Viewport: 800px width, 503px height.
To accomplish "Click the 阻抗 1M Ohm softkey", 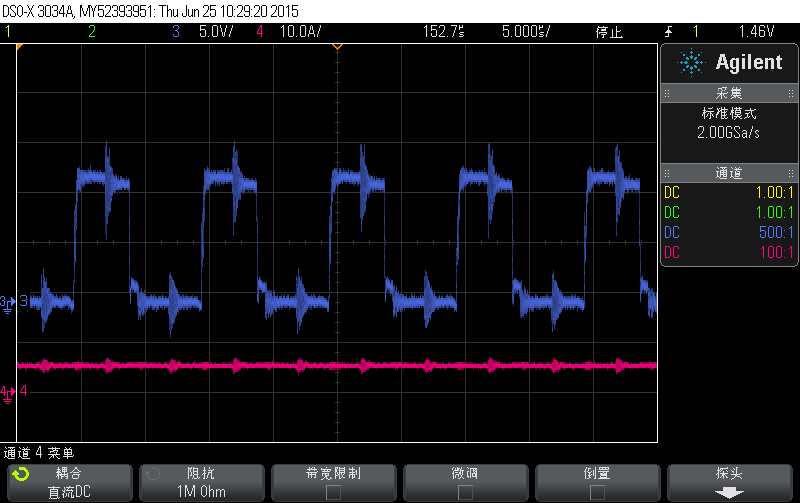I will (202, 483).
